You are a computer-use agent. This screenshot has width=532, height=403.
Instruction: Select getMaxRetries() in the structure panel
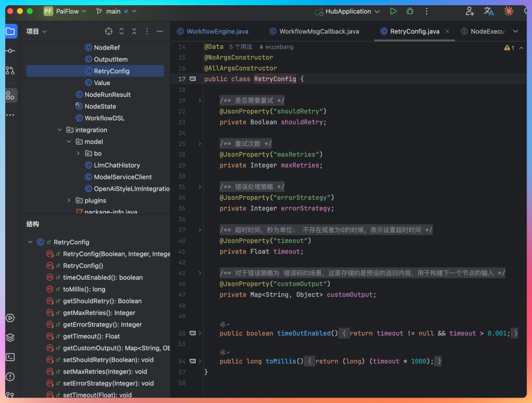(99, 313)
